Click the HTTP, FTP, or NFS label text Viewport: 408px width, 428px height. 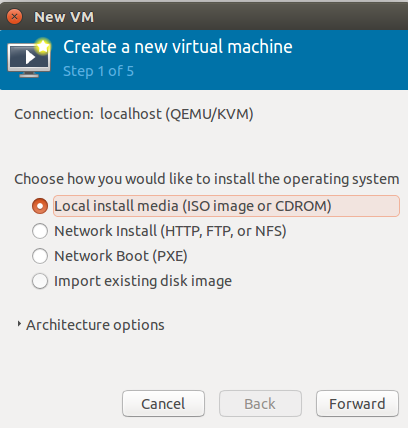pos(224,231)
